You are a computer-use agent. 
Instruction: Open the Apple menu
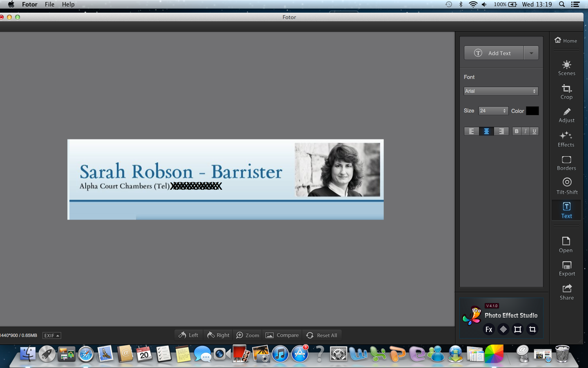[x=11, y=4]
